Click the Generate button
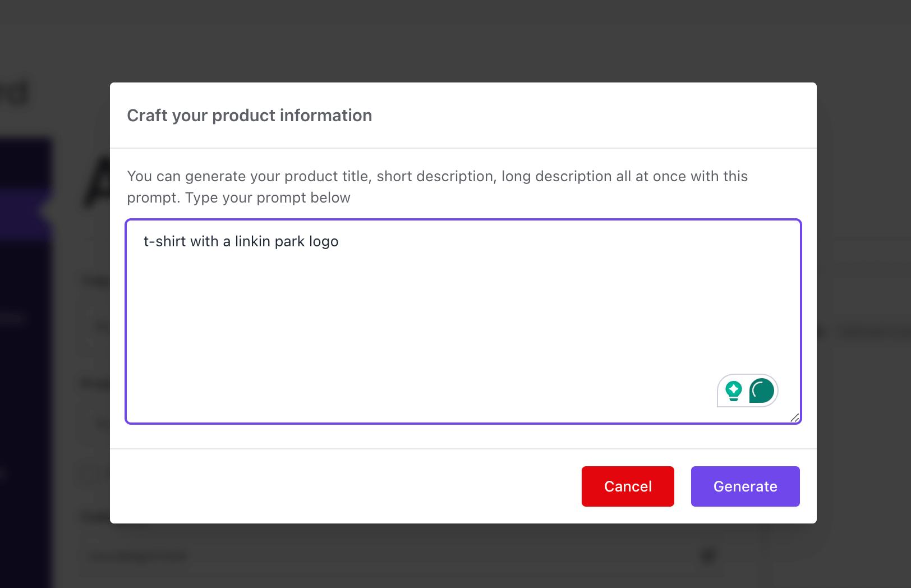Viewport: 911px width, 588px height. (745, 486)
